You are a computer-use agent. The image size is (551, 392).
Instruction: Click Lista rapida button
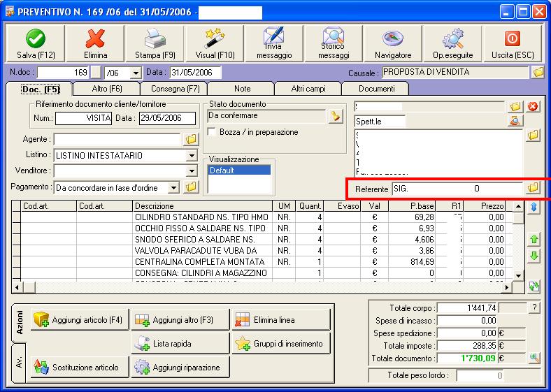(180, 344)
